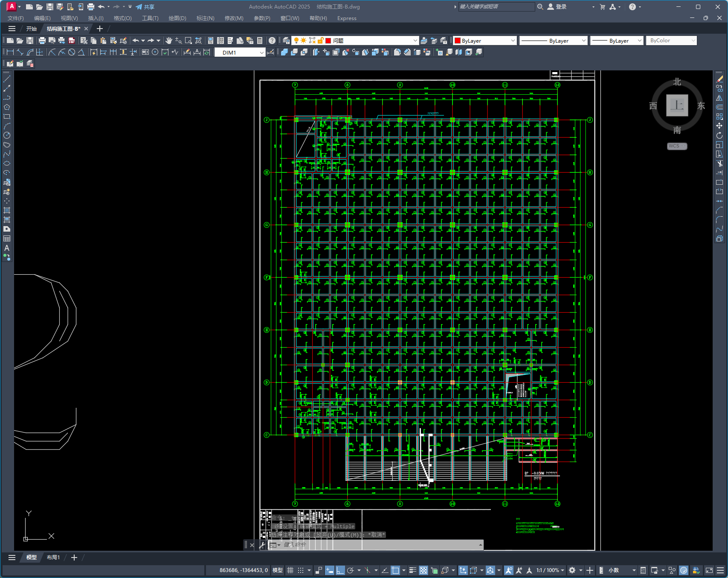Viewport: 728px width, 578px height.
Task: Select the Multiline Text A tool
Action: click(x=7, y=248)
